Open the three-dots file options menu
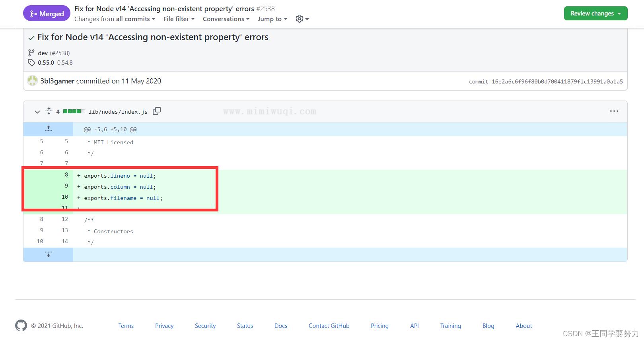The image size is (644, 341). tap(614, 111)
